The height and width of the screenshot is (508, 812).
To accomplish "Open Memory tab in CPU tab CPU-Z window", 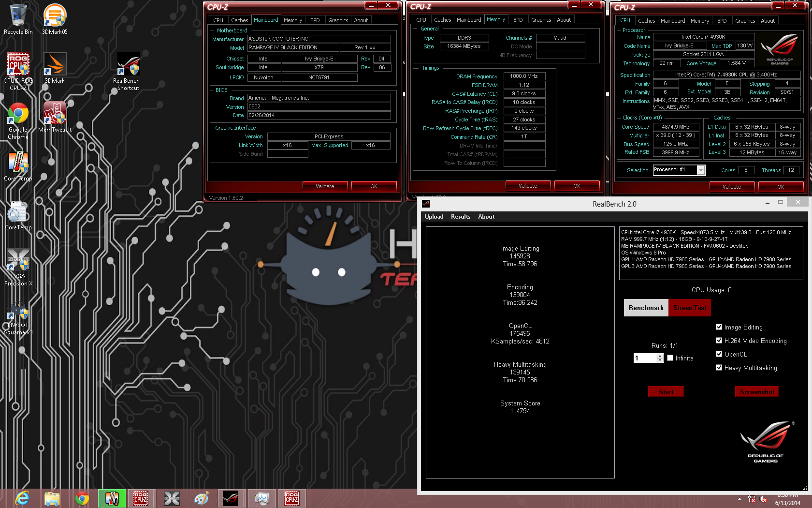I will (x=699, y=21).
